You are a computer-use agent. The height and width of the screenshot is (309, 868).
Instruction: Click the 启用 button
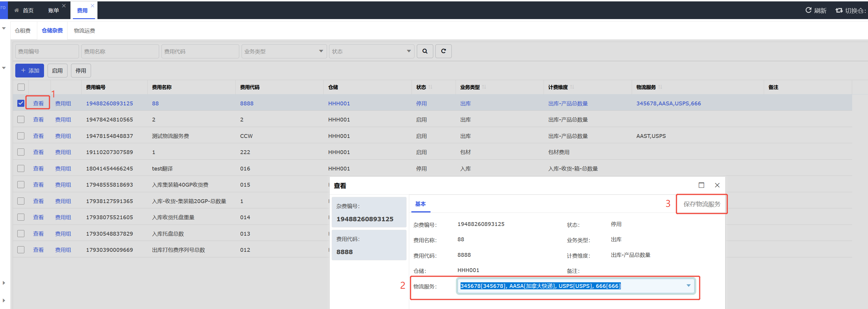[57, 71]
